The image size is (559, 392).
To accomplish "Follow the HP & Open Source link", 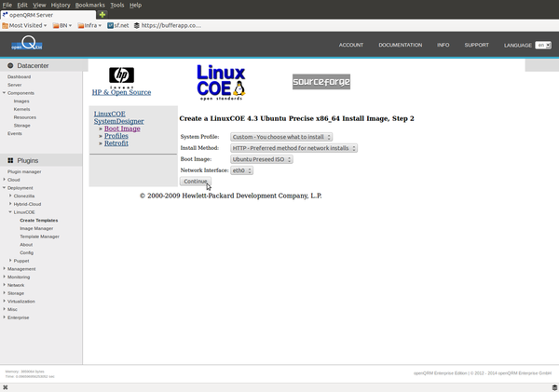I will tap(121, 92).
